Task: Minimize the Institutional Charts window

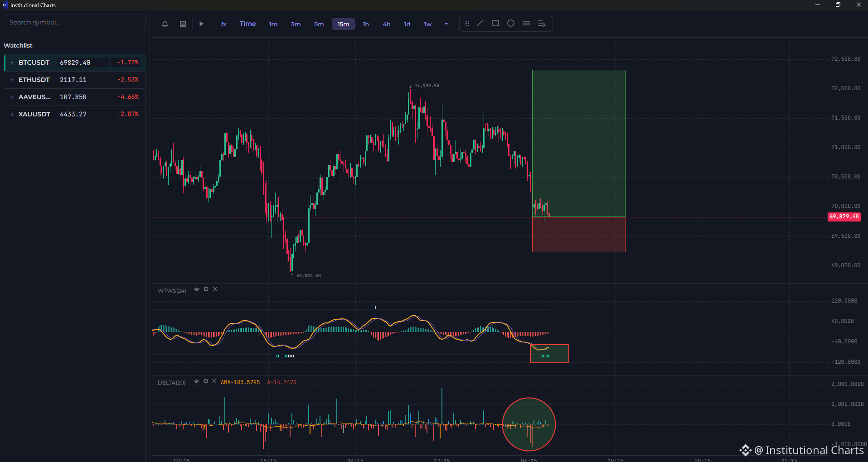Action: [x=818, y=5]
